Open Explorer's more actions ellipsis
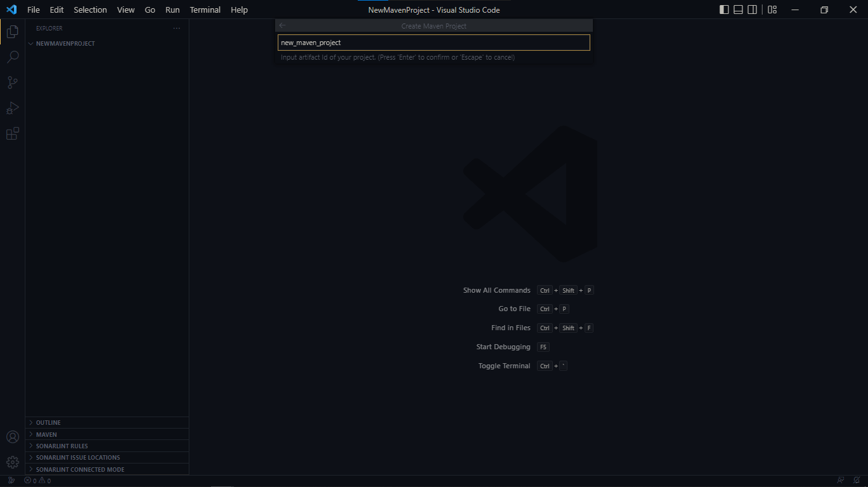 tap(177, 28)
